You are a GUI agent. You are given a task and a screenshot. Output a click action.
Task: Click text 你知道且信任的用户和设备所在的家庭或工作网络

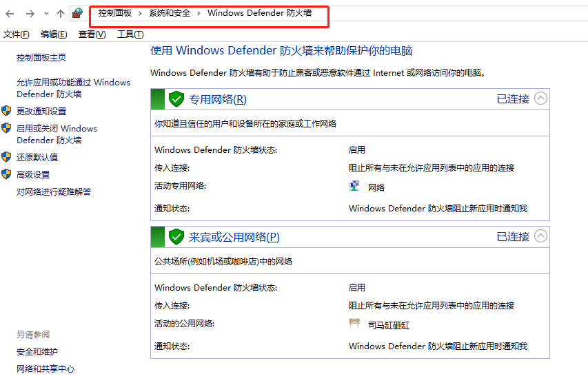tap(245, 123)
